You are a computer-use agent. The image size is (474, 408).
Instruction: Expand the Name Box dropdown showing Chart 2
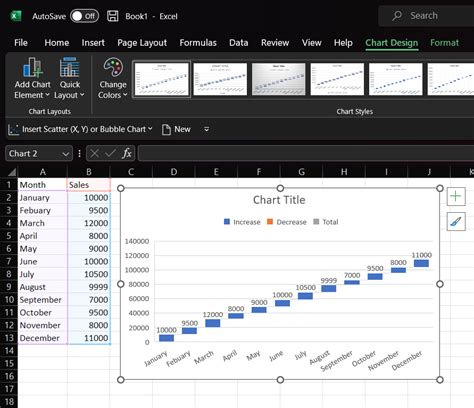(x=66, y=154)
